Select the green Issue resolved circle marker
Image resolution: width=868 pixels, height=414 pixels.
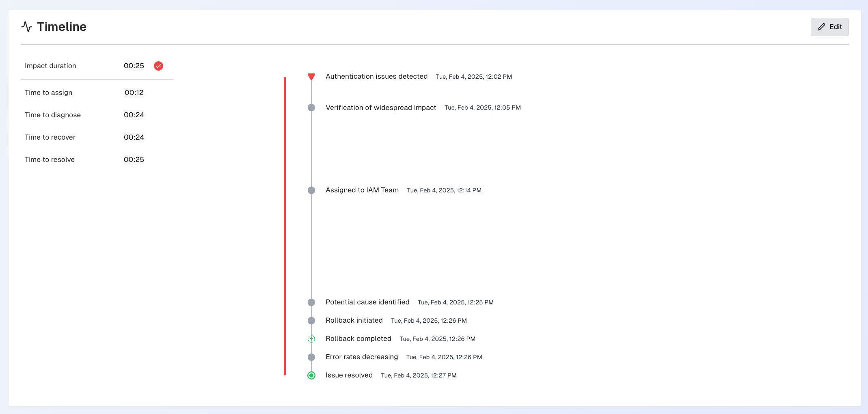coord(311,375)
